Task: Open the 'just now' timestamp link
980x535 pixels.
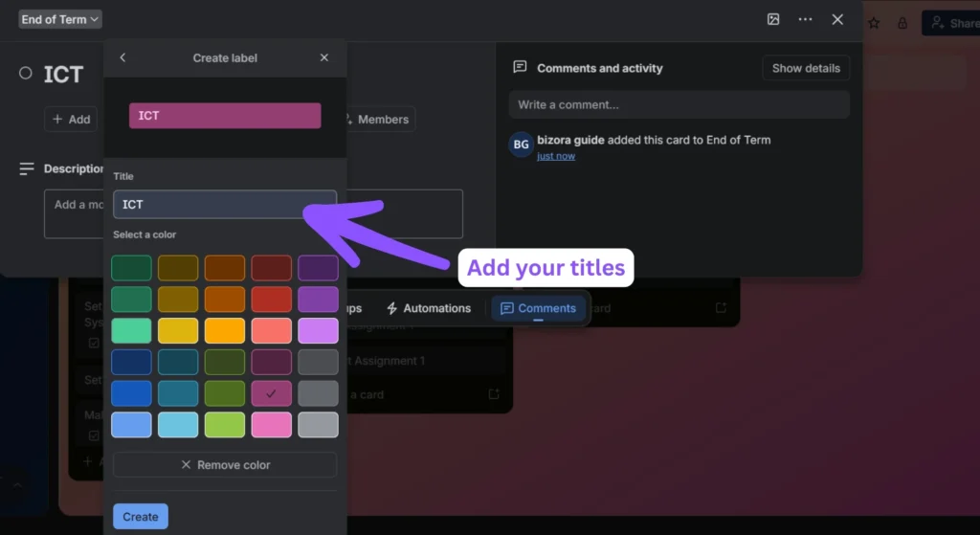Action: 556,156
